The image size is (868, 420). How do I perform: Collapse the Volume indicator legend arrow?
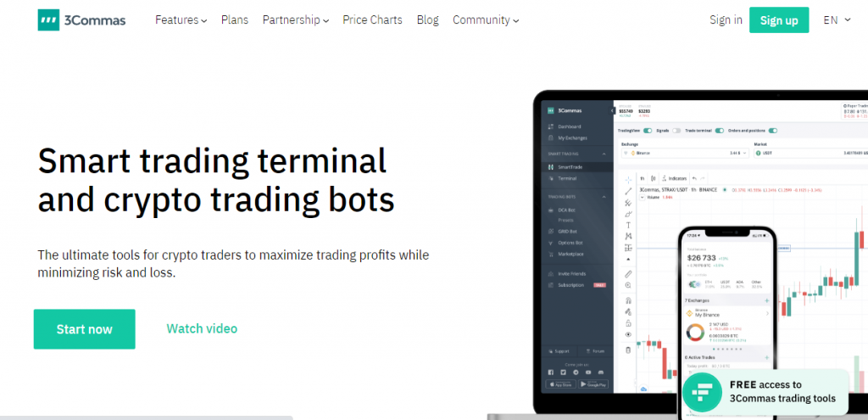click(x=643, y=197)
